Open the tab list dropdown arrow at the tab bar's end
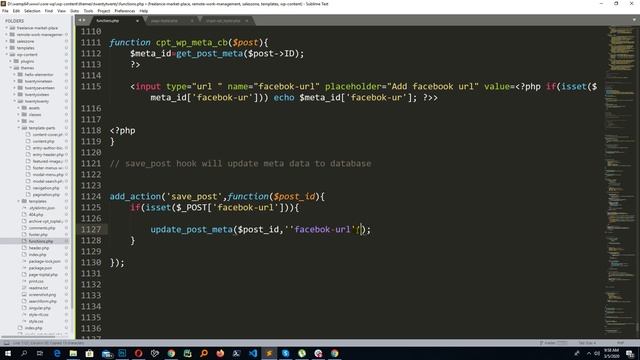Image resolution: width=640 pixels, height=360 pixels. 634,20
